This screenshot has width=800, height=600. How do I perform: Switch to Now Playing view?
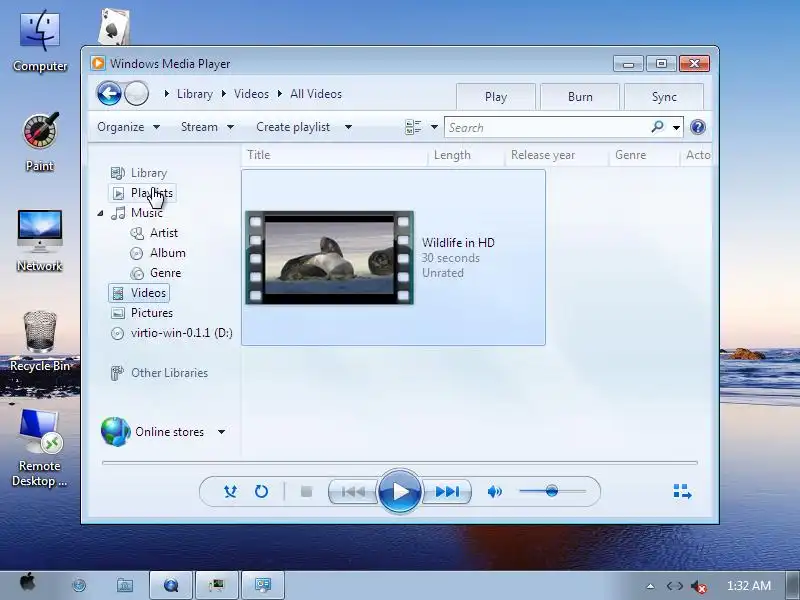click(682, 491)
